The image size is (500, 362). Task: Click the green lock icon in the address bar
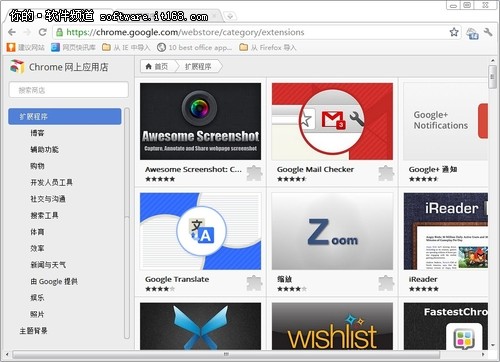point(59,32)
